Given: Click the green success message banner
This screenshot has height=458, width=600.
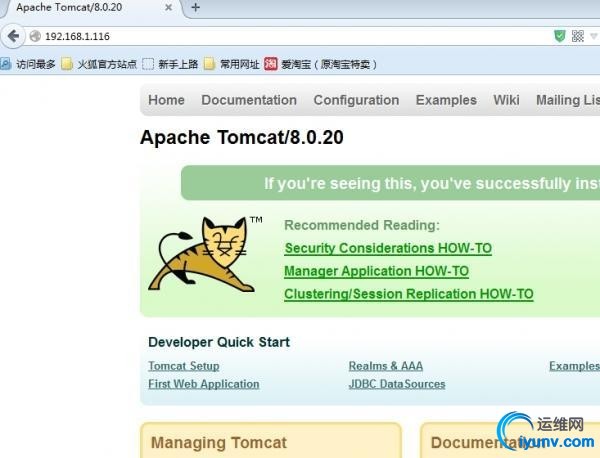Looking at the screenshot, I should [x=390, y=183].
